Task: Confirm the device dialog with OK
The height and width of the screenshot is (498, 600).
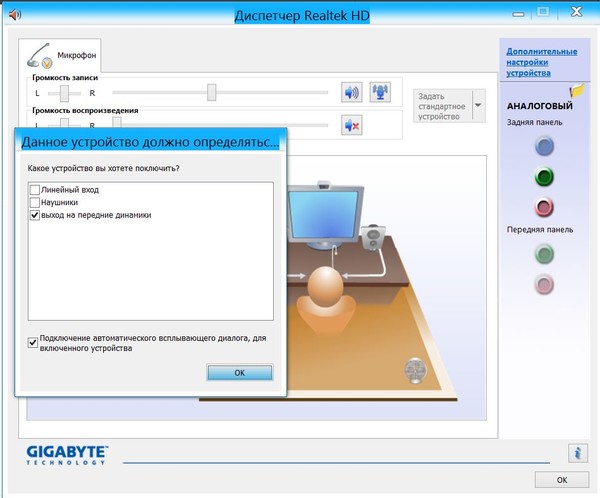Action: [x=240, y=372]
